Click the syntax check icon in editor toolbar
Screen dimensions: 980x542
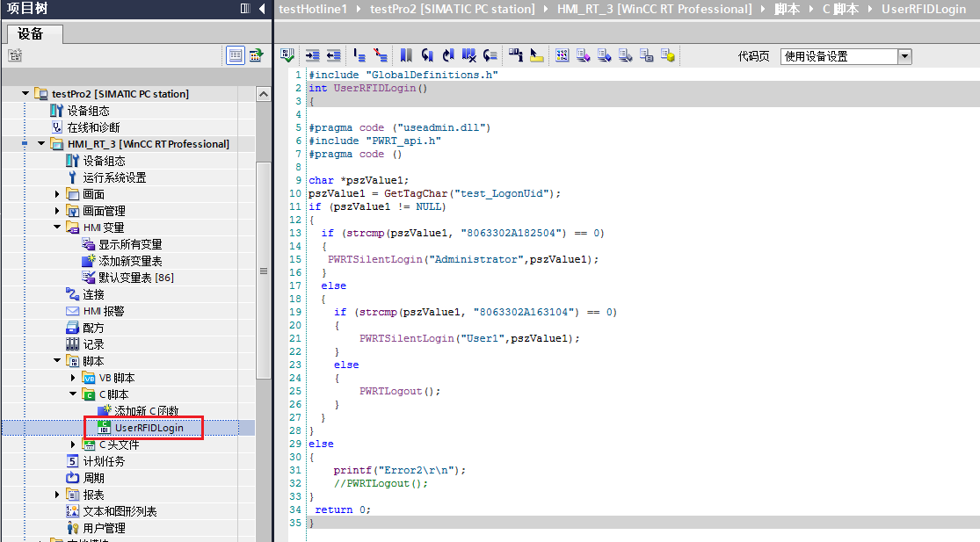click(x=287, y=55)
